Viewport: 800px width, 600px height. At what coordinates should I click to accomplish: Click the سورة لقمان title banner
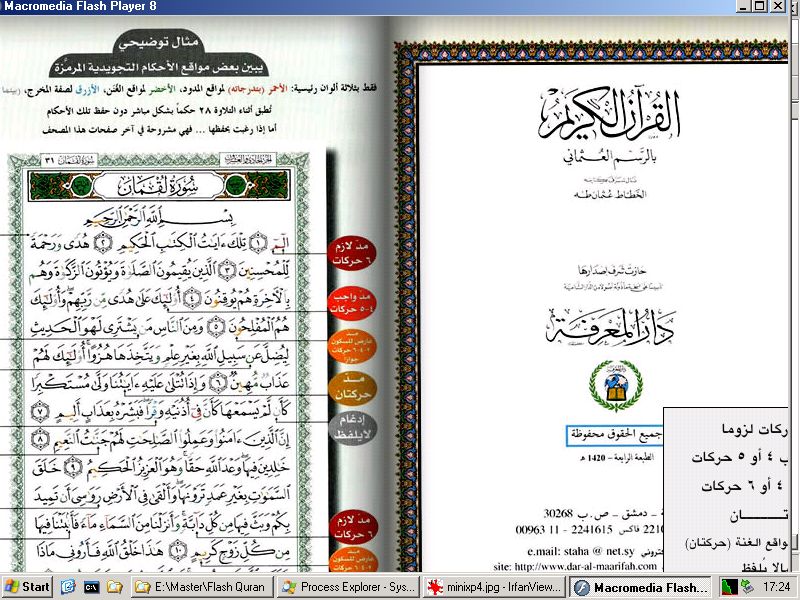point(160,185)
